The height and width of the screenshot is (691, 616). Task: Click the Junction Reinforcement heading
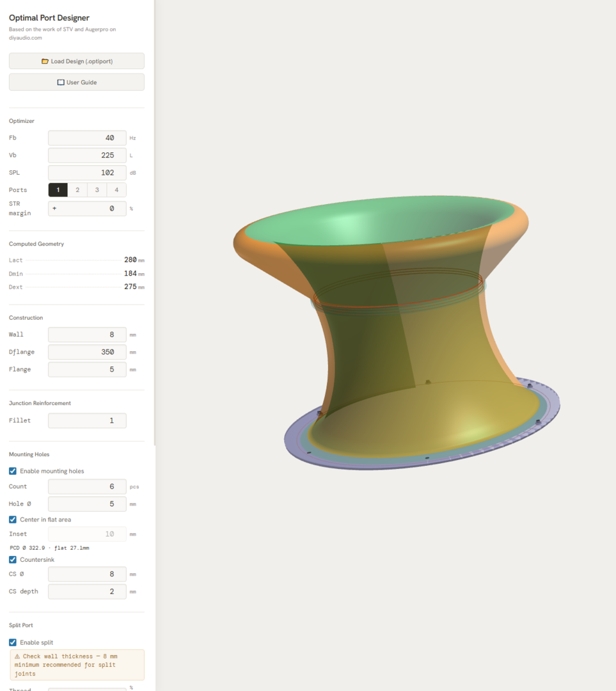[40, 403]
